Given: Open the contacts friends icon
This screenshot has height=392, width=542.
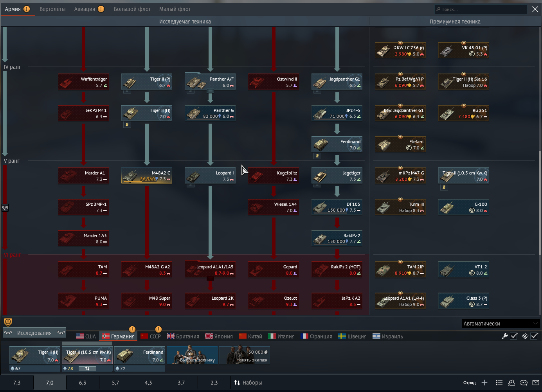Looking at the screenshot, I should pos(511,383).
